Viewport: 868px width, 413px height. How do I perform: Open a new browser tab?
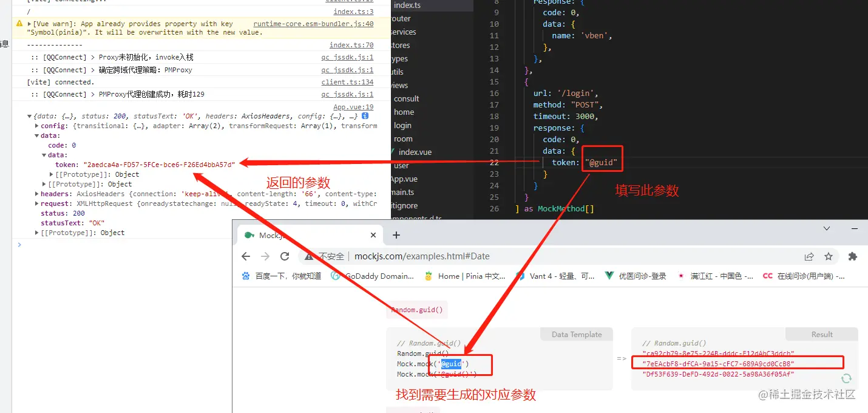pyautogui.click(x=396, y=235)
